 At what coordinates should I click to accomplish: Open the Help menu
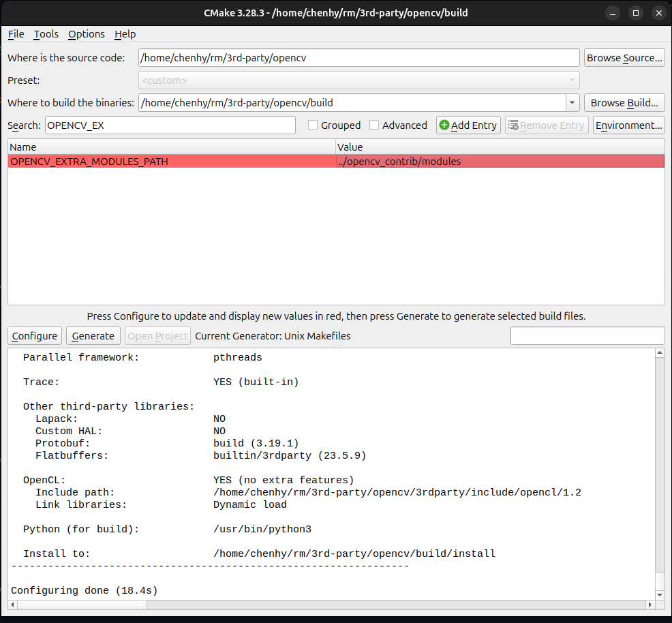pos(125,34)
